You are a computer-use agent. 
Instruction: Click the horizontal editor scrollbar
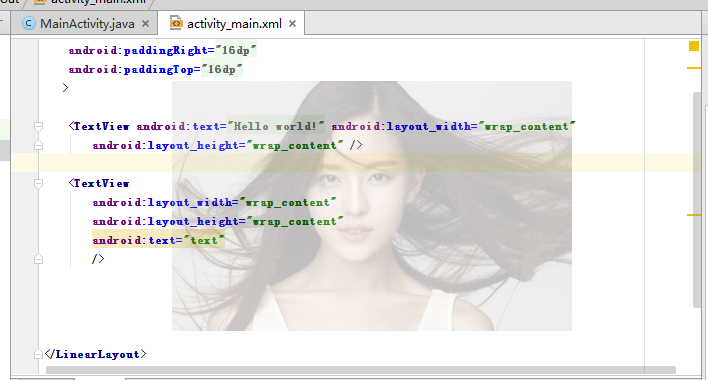(x=361, y=370)
